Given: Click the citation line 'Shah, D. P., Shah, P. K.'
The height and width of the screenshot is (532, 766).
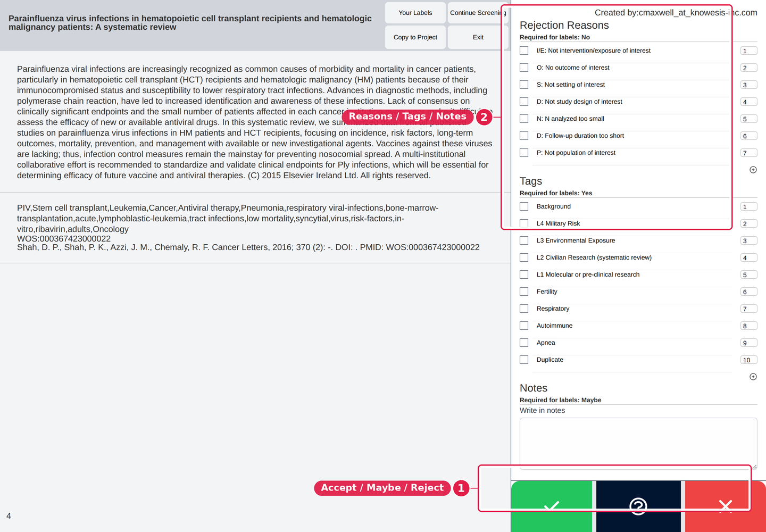Looking at the screenshot, I should (248, 247).
